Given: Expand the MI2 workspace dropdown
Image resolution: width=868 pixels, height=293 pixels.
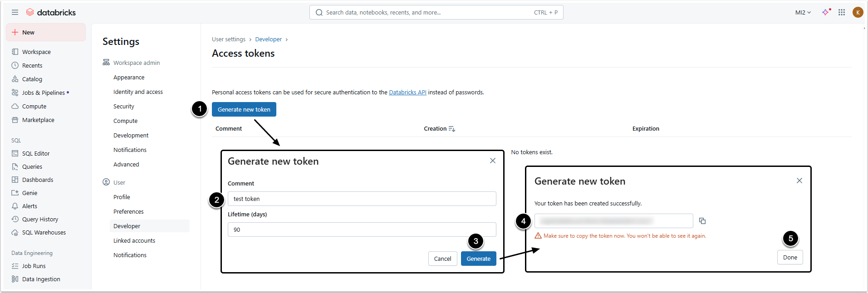Looking at the screenshot, I should (x=803, y=13).
